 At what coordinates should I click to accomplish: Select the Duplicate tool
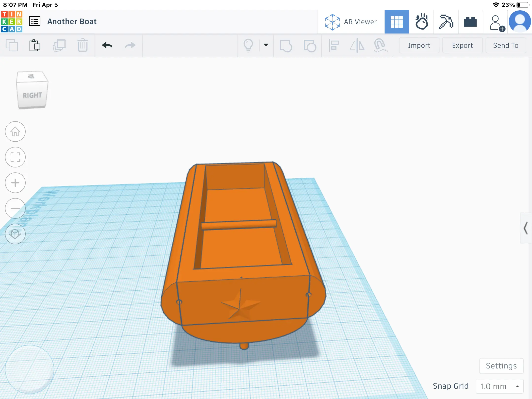(x=59, y=45)
